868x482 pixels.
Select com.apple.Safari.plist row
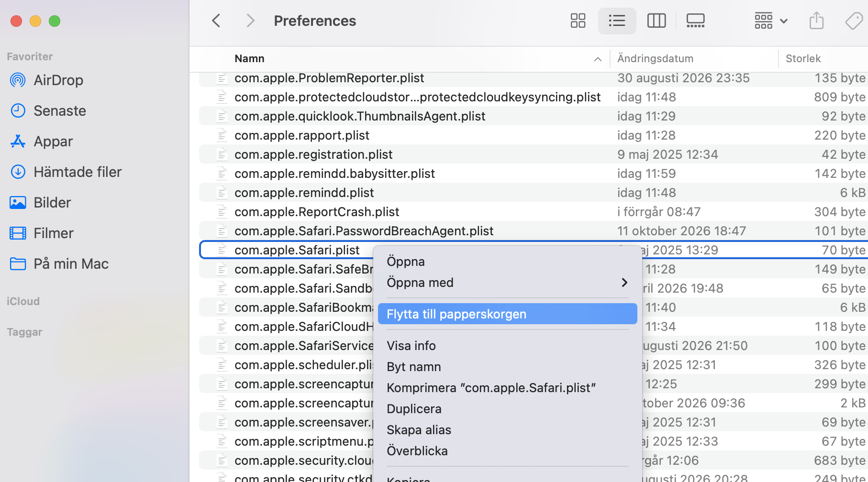(533, 250)
